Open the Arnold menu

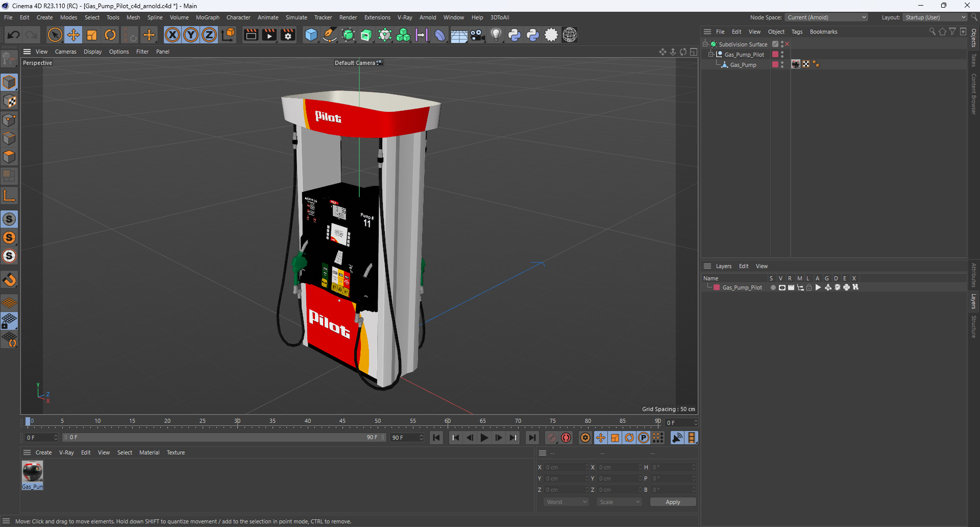pos(428,17)
